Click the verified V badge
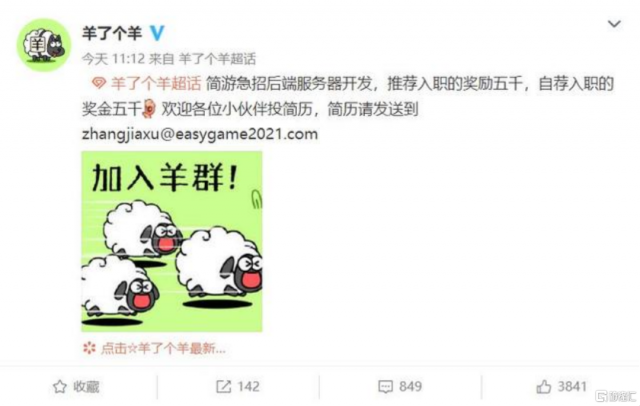640x406 pixels. coord(157,33)
